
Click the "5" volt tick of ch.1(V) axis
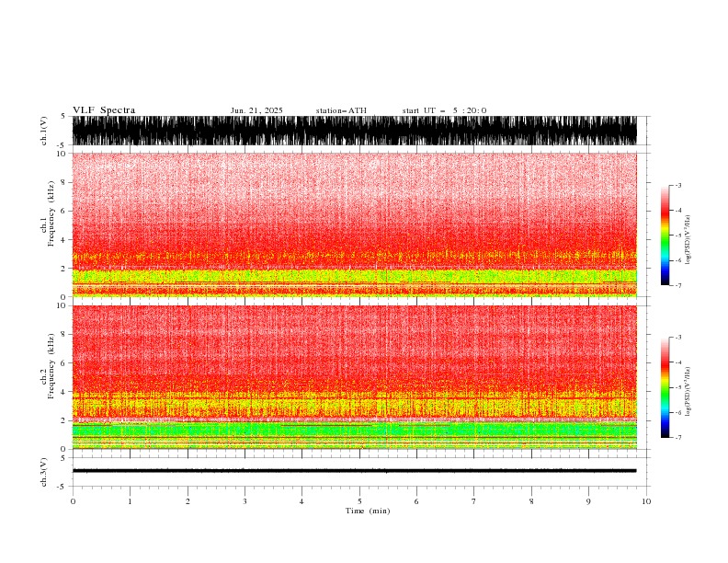(64, 116)
